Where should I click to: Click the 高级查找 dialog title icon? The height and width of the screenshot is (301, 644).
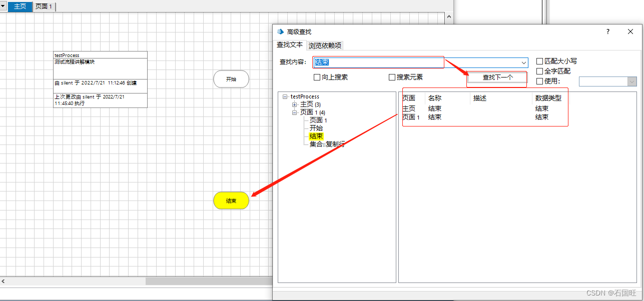pyautogui.click(x=280, y=31)
